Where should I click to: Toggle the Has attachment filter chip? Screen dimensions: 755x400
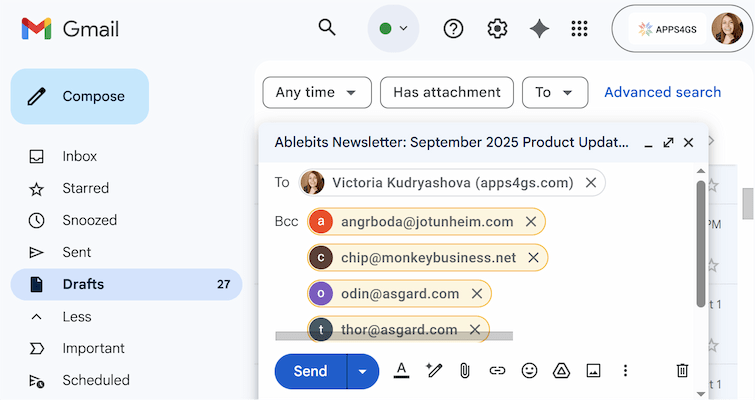pos(446,92)
